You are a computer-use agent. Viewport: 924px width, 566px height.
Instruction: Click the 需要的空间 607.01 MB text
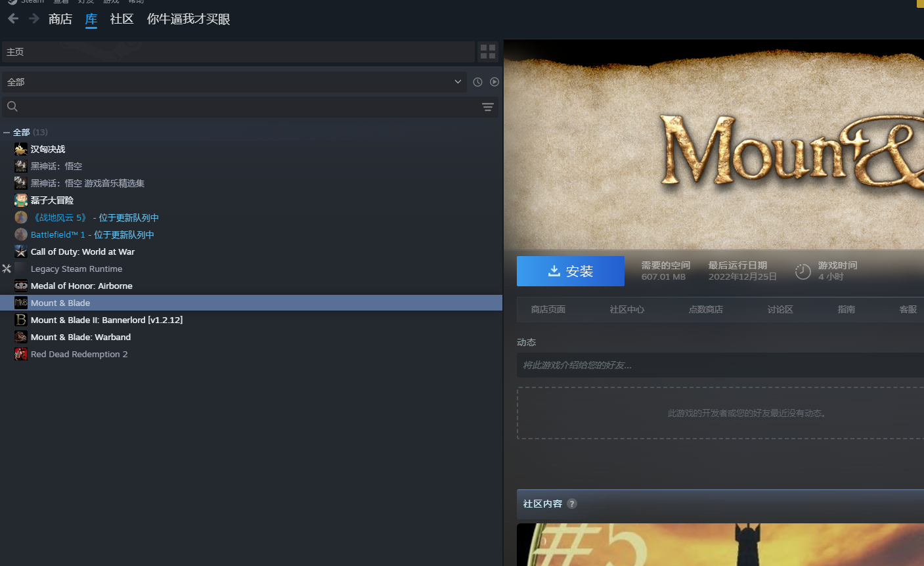pos(666,271)
